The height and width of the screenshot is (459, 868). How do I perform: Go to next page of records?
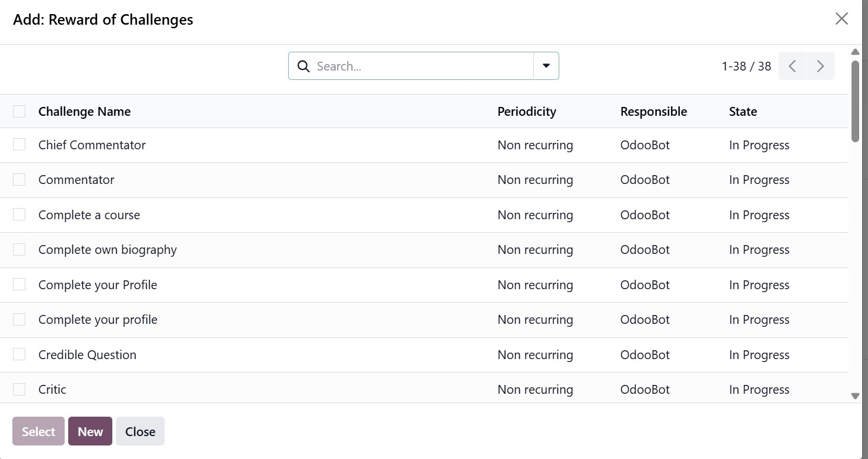click(x=820, y=66)
